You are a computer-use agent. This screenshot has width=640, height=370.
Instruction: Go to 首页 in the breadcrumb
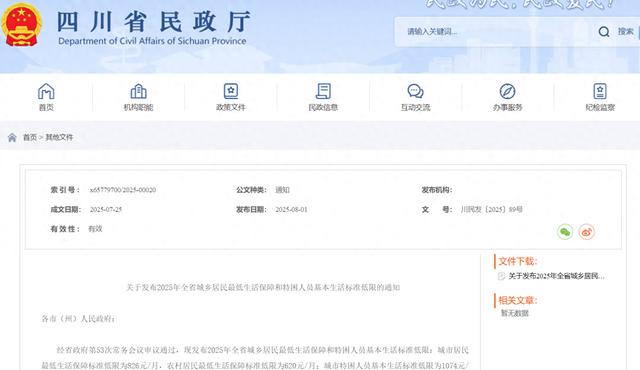pos(30,137)
